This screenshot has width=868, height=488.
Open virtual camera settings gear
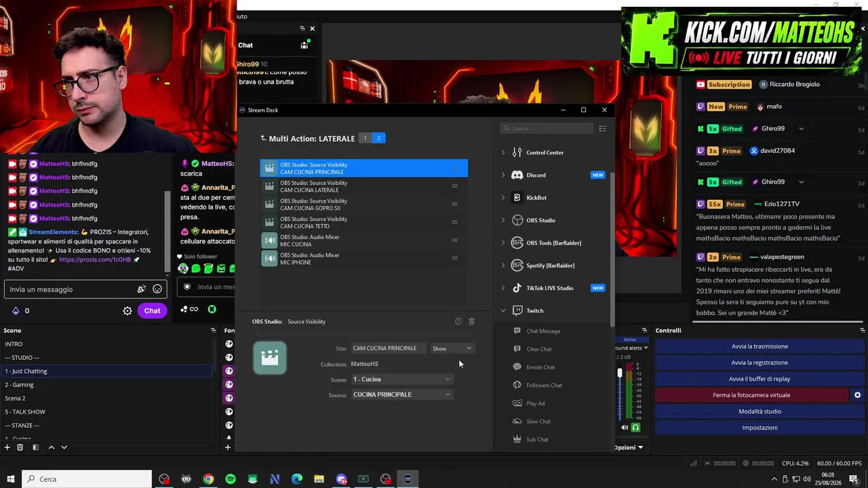[857, 395]
